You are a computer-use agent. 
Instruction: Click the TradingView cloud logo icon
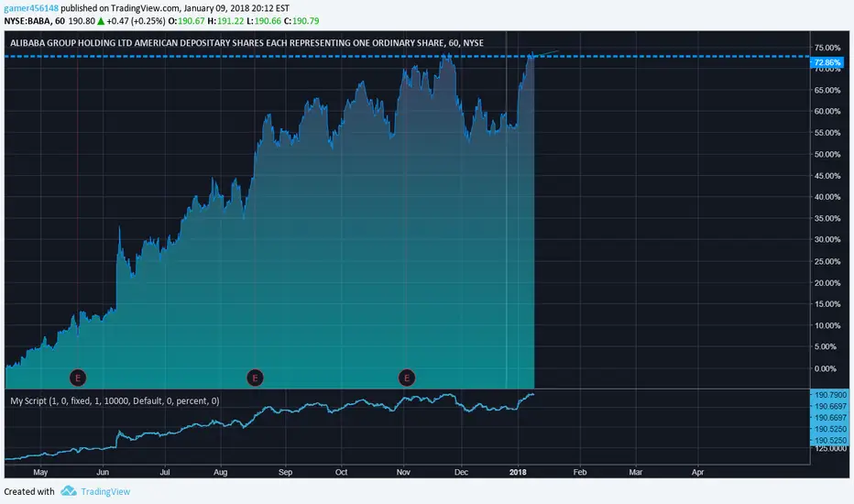[x=68, y=491]
